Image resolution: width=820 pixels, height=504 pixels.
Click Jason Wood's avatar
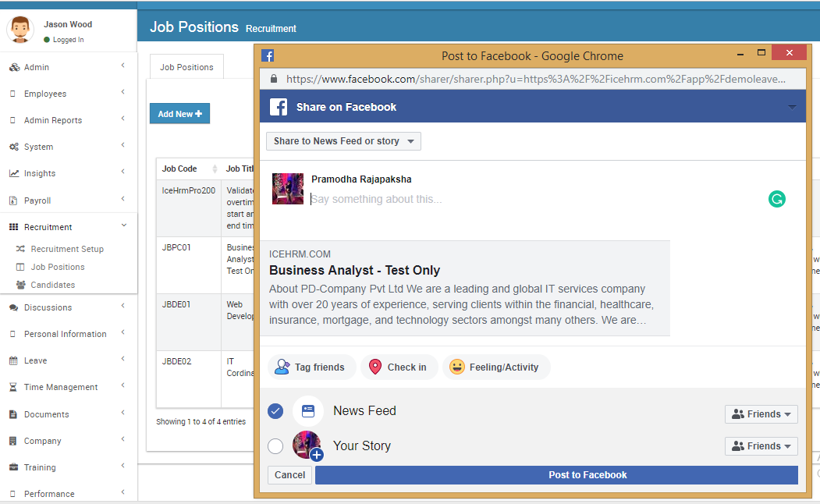click(20, 30)
